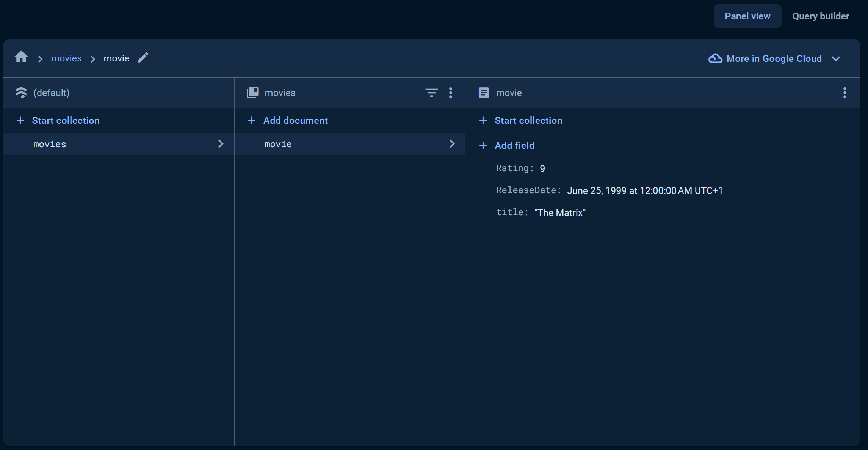Click the Google Cloud icon

tap(715, 59)
